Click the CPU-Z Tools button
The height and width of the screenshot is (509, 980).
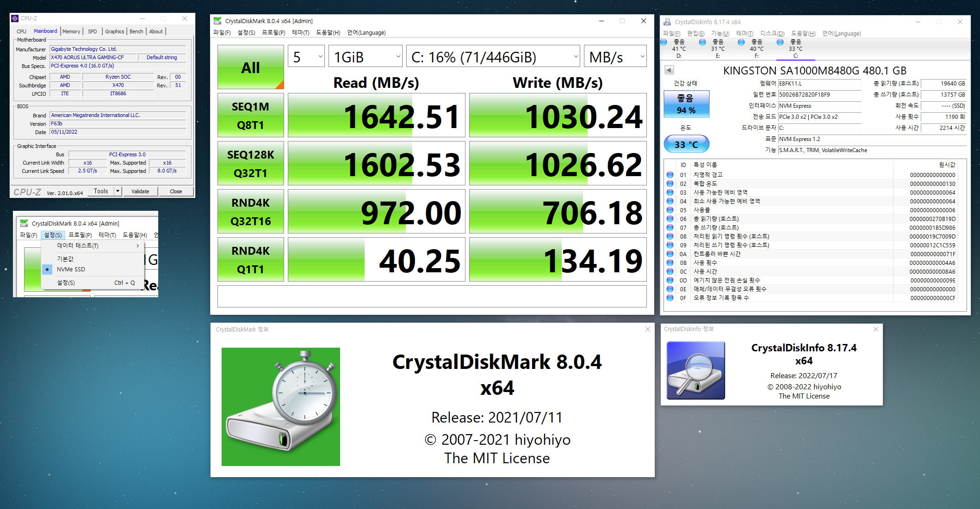101,191
